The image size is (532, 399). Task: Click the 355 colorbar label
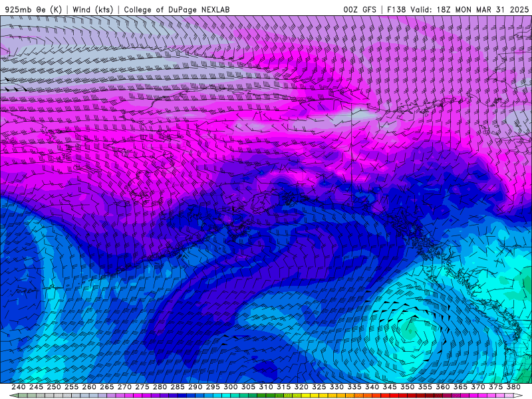(425, 387)
